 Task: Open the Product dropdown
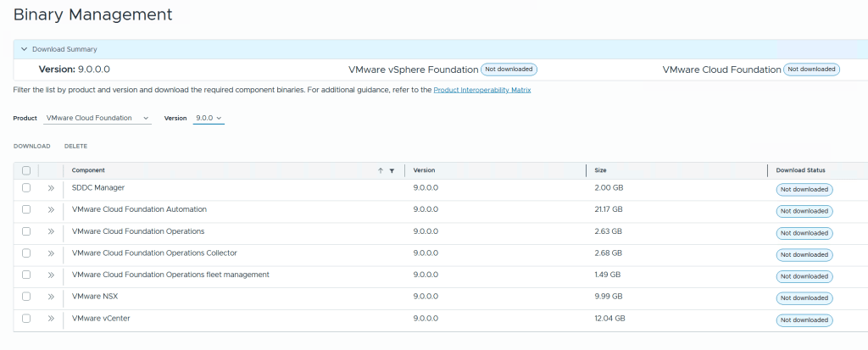click(x=97, y=118)
